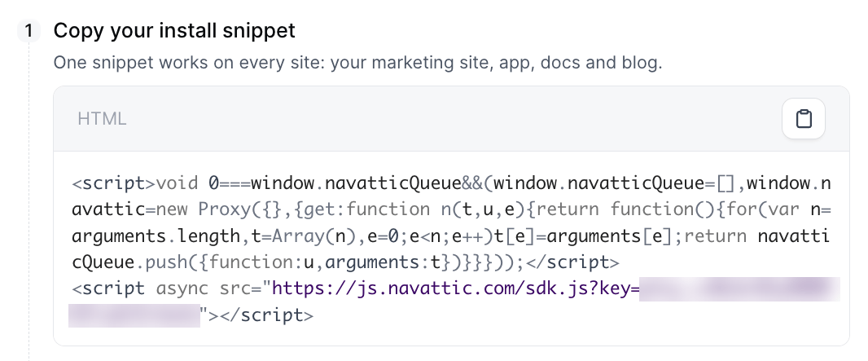This screenshot has width=868, height=361.
Task: Click code line starting '<script>void 0===window'
Action: click(451, 183)
